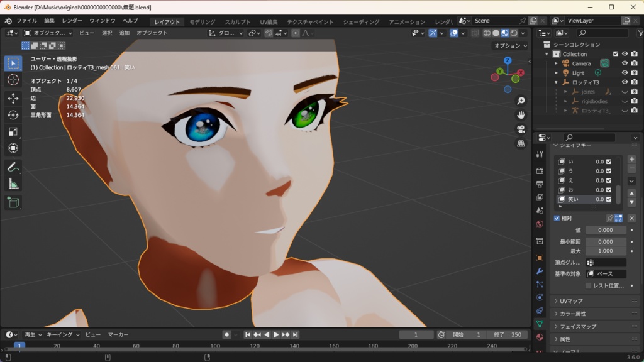Viewport: 644px width, 362px height.
Task: Expand the joints tree item
Action: [565, 92]
